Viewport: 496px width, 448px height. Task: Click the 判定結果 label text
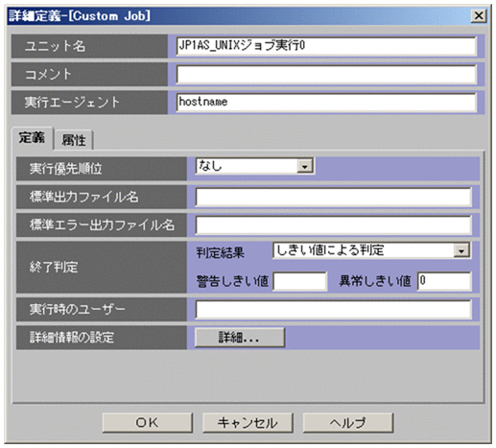(x=221, y=253)
